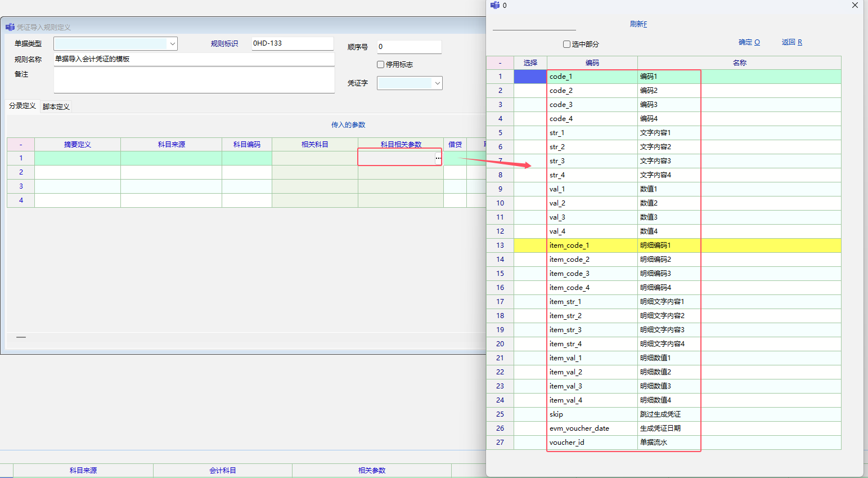The height and width of the screenshot is (478, 868).
Task: Select the voucher_id row in list
Action: [x=592, y=443]
